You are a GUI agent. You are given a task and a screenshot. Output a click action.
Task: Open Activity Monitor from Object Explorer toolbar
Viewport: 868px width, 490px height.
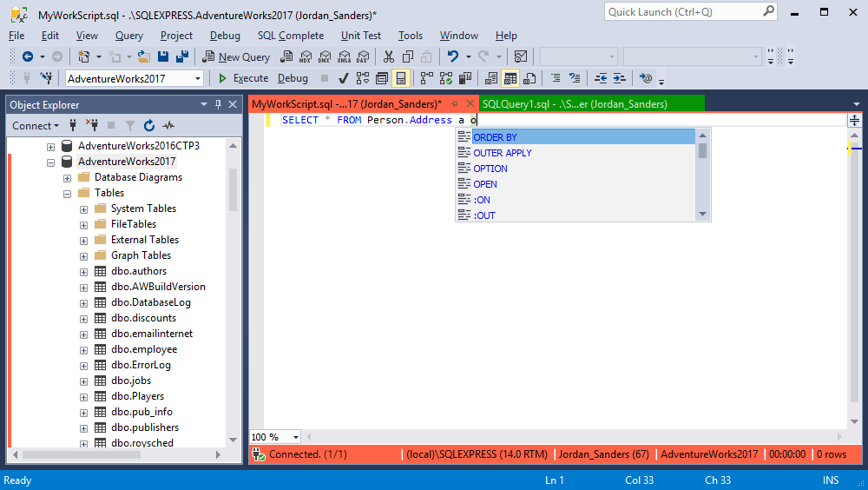(x=168, y=125)
